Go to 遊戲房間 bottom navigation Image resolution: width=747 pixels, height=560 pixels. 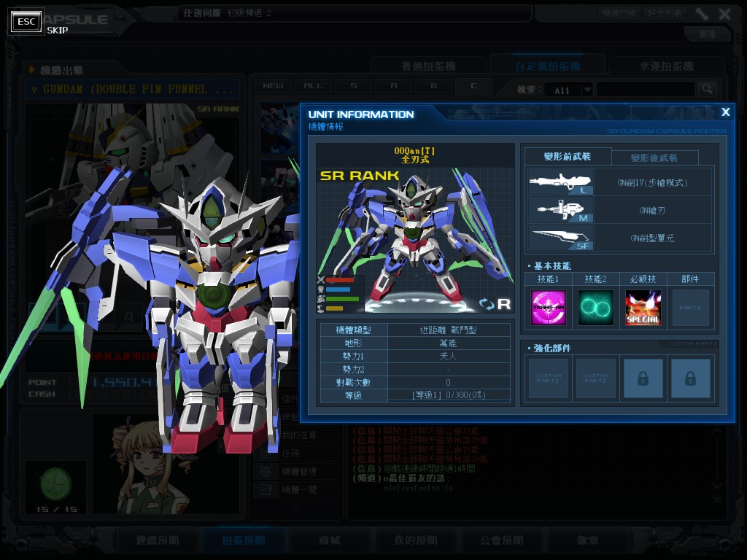(158, 540)
